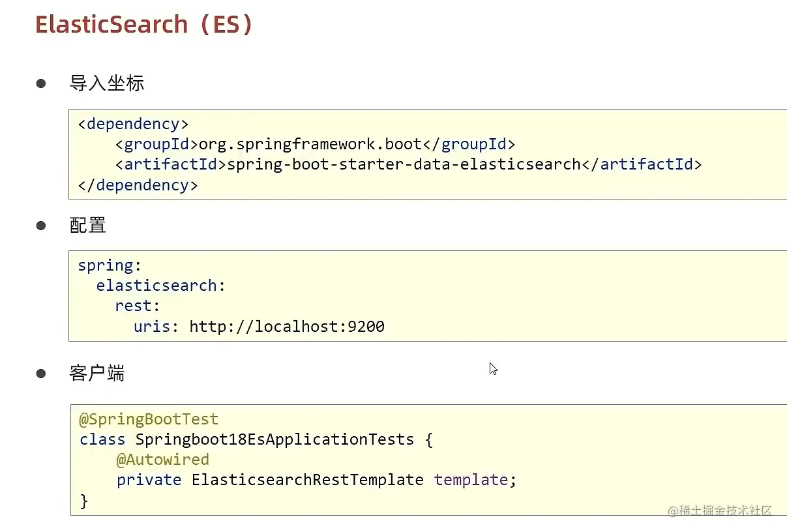Click the @SpringBootTest annotation
The image size is (787, 532).
point(149,419)
